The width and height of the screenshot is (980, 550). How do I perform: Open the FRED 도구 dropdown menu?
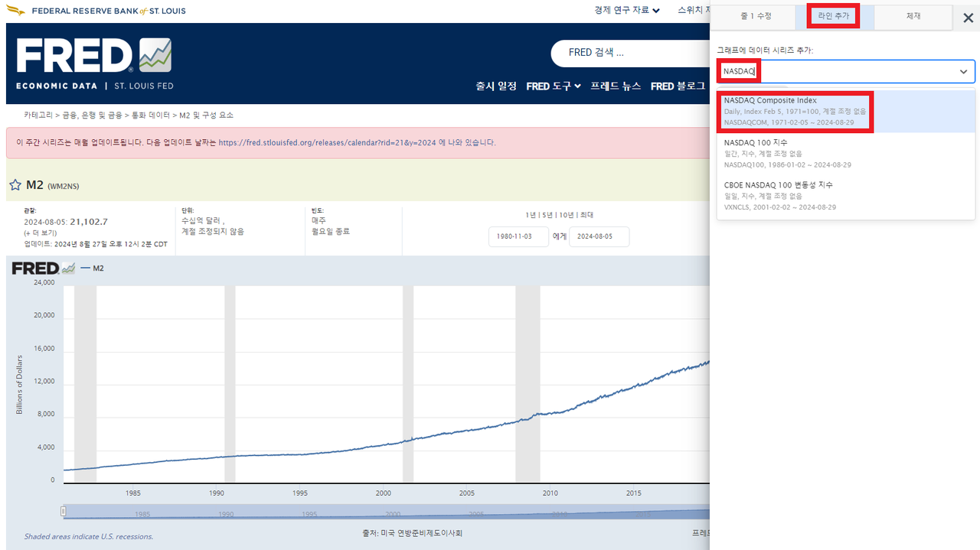pos(554,86)
